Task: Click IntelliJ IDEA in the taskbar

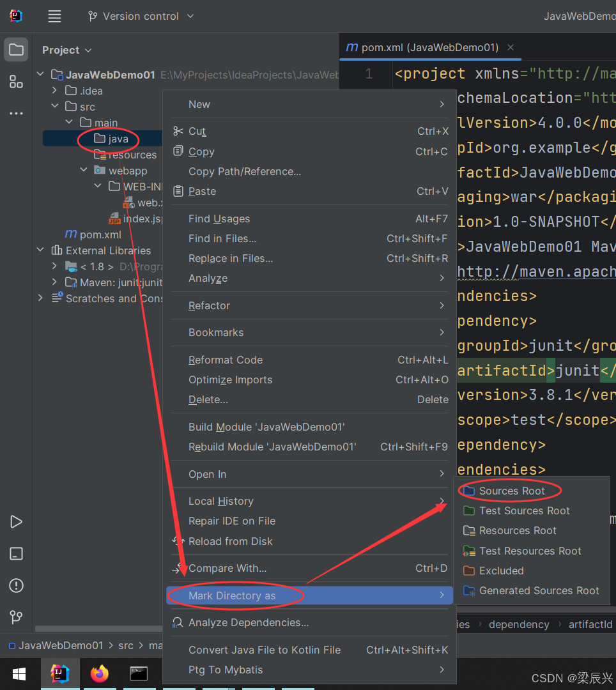Action: click(x=60, y=674)
